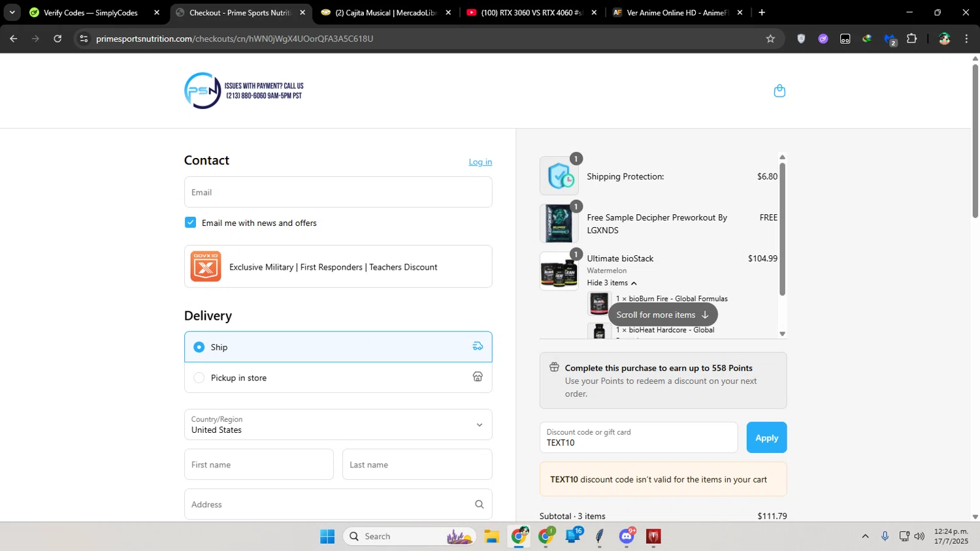The width and height of the screenshot is (980, 551).
Task: Apply the discount code
Action: tap(766, 437)
